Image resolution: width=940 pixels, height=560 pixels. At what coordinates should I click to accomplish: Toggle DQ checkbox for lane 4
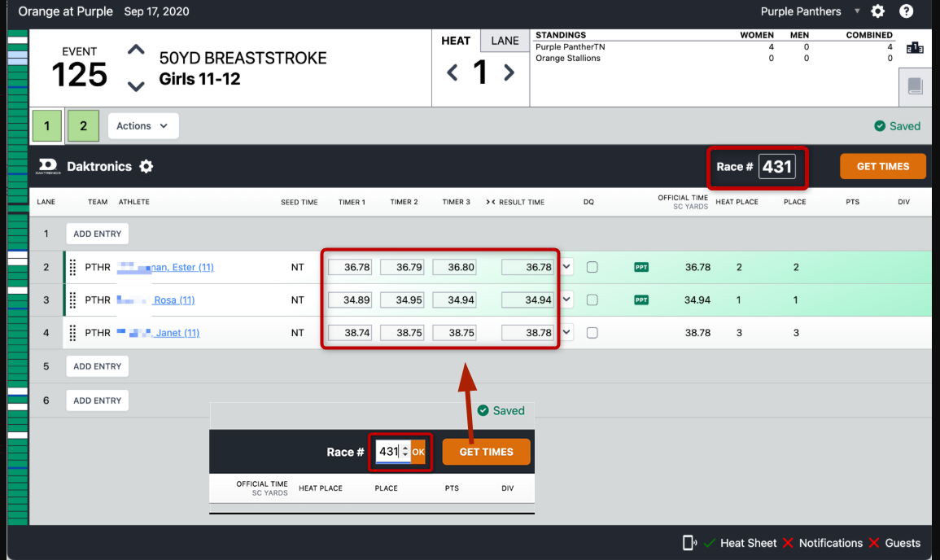[x=592, y=332]
